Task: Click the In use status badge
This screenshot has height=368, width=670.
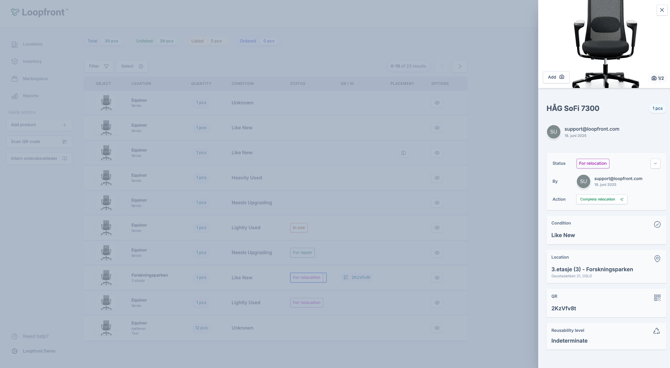Action: (299, 228)
